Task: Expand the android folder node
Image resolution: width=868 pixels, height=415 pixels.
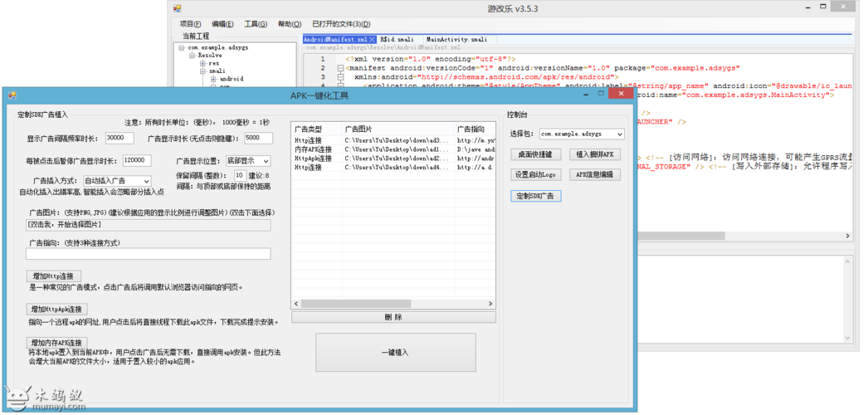Action: (213, 79)
